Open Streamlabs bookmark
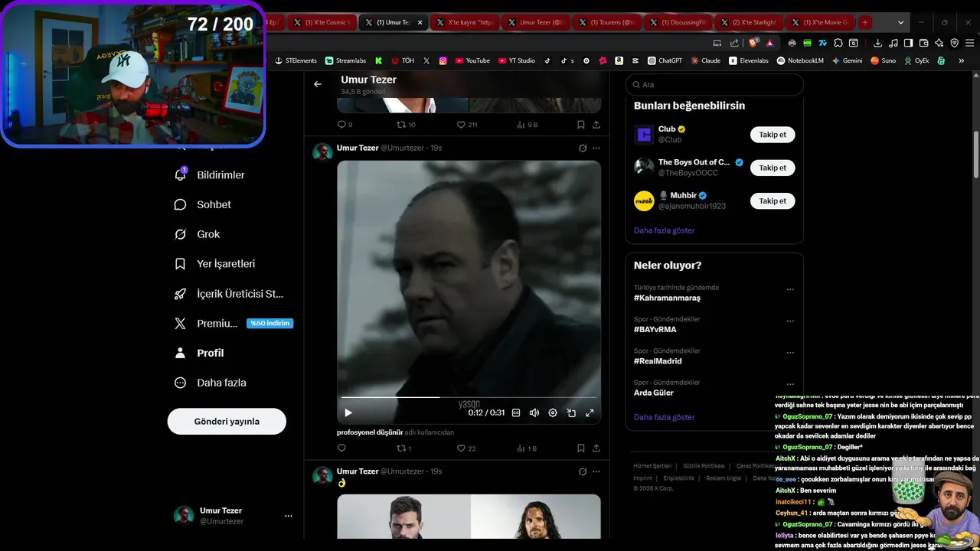This screenshot has height=551, width=980. point(345,60)
